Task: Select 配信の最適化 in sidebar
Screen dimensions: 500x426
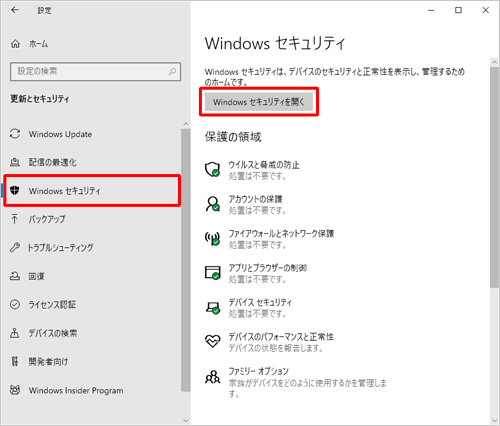Action: click(x=92, y=162)
